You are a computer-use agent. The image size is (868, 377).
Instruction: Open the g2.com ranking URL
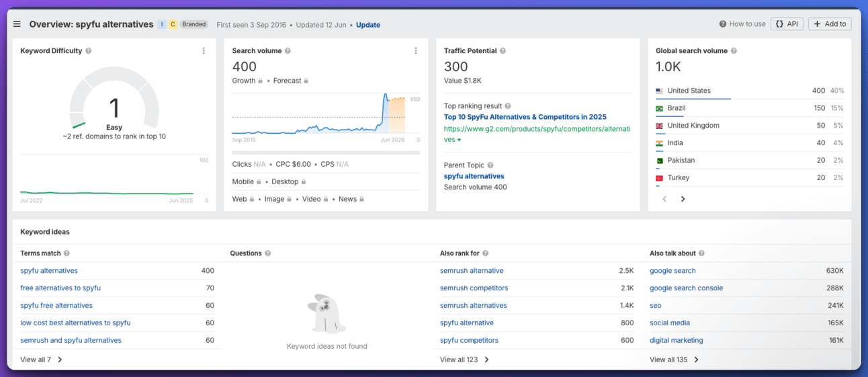pos(537,129)
